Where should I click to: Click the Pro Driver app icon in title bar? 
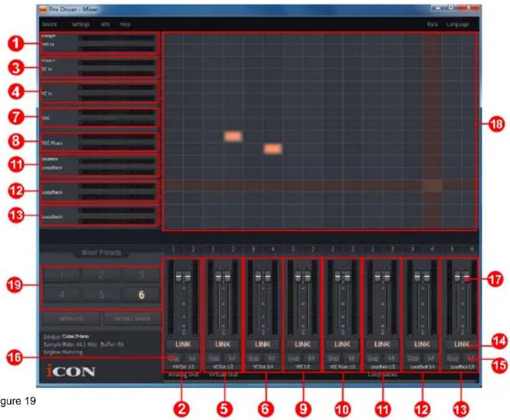(43, 9)
